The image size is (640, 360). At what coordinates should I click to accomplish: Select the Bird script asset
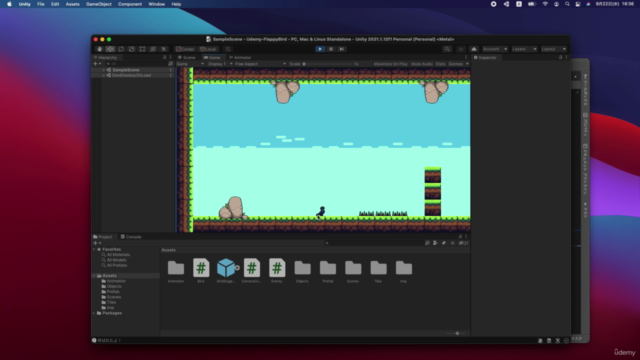coord(201,268)
